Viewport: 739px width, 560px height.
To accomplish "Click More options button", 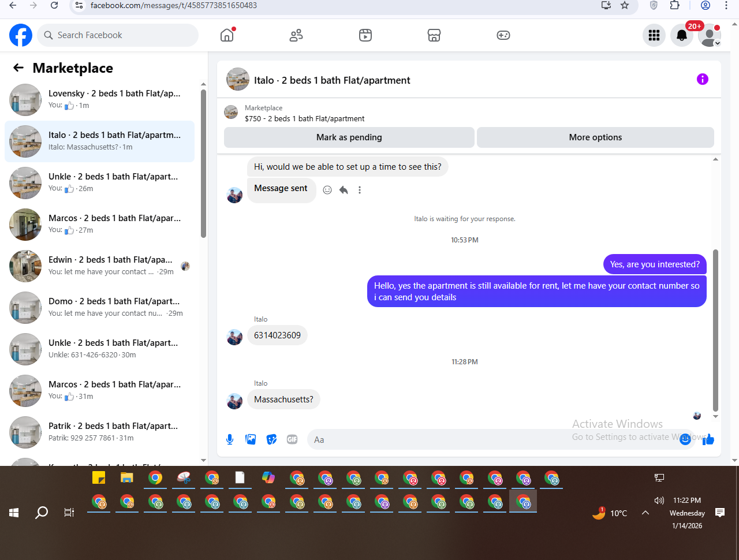I will (595, 137).
